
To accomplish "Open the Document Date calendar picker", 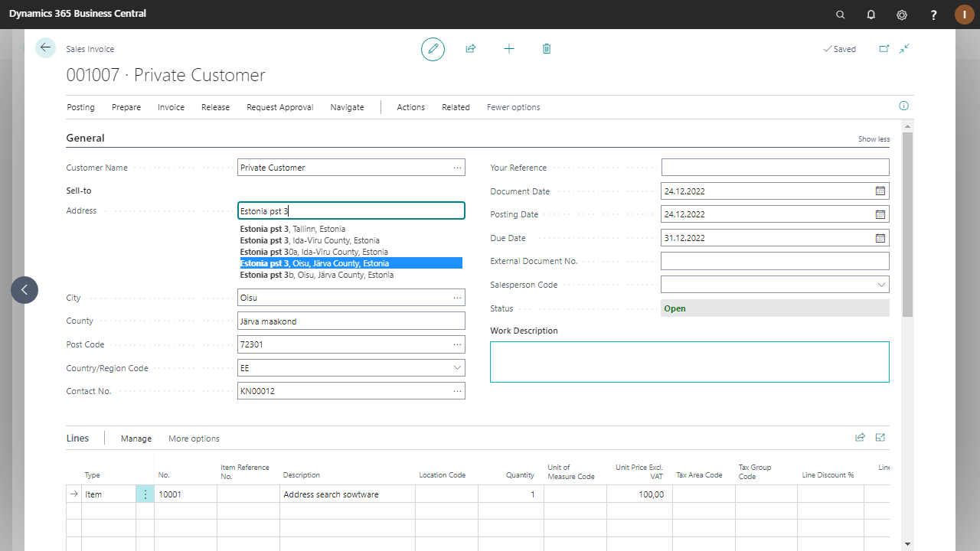I will pyautogui.click(x=880, y=191).
